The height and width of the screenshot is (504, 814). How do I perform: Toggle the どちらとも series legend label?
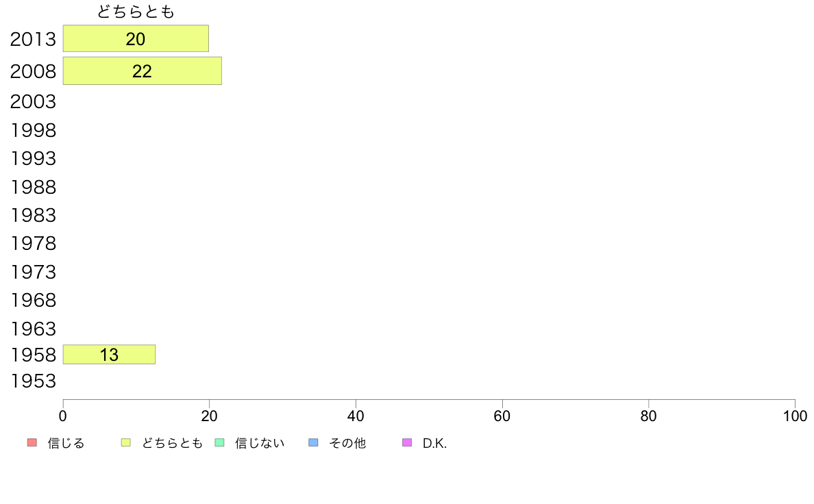coord(172,444)
